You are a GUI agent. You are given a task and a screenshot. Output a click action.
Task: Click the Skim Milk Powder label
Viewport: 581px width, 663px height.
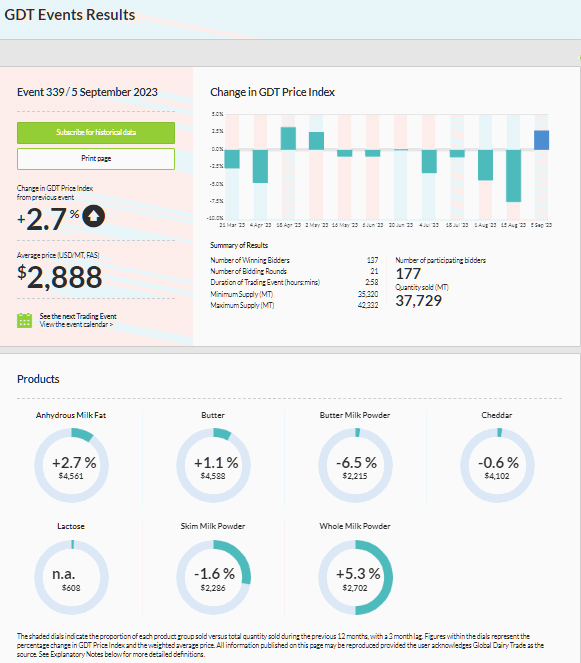click(x=213, y=526)
